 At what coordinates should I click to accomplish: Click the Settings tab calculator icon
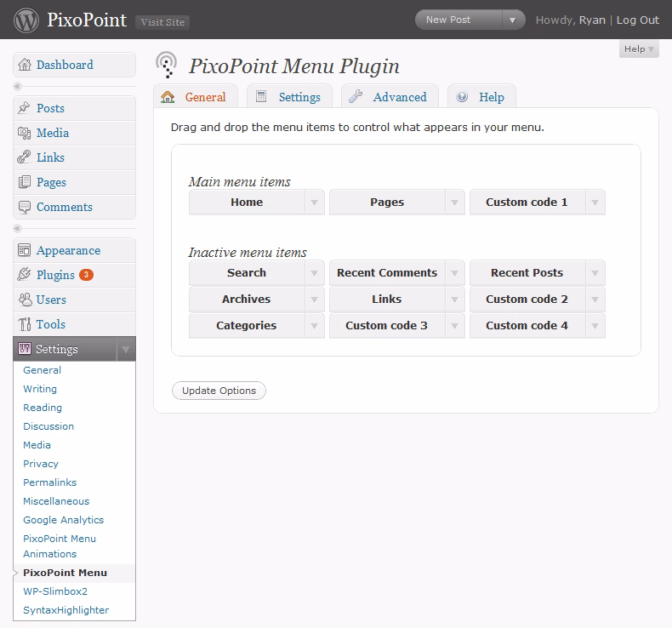coord(261,96)
